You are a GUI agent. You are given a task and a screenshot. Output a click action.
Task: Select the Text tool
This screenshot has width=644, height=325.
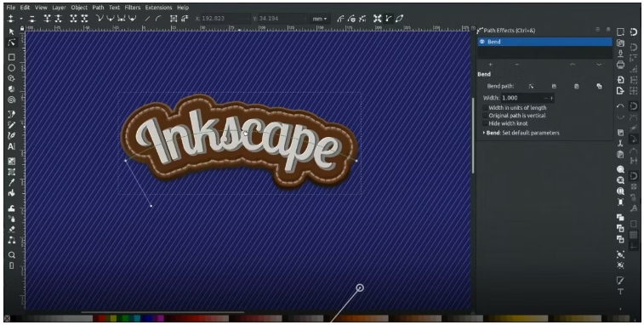[12, 146]
